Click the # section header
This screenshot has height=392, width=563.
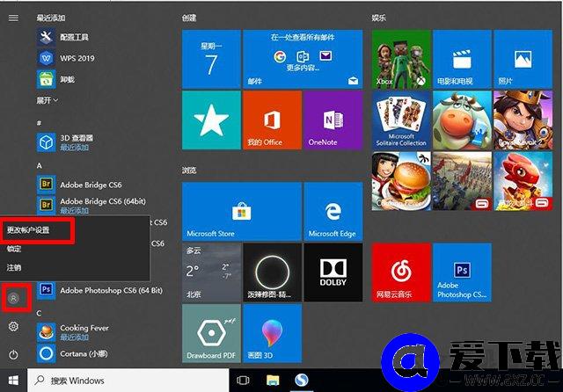pyautogui.click(x=39, y=123)
